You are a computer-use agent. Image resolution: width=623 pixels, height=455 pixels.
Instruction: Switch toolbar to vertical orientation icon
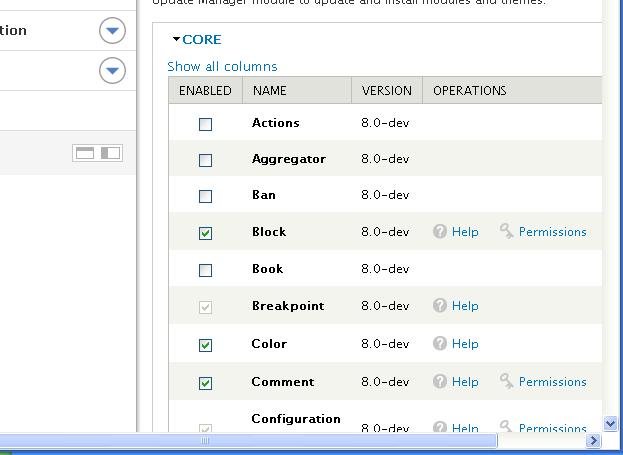110,153
